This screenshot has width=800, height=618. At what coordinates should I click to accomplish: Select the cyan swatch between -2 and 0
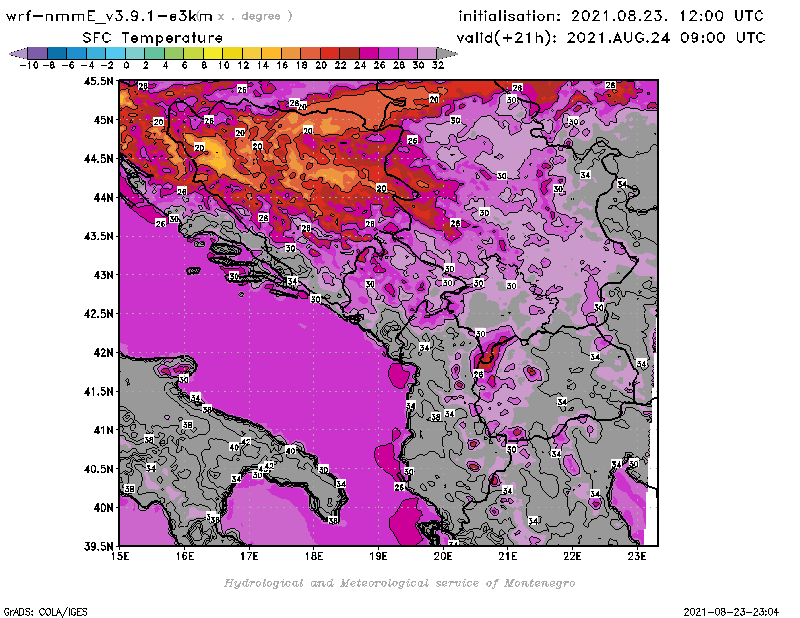coord(115,53)
